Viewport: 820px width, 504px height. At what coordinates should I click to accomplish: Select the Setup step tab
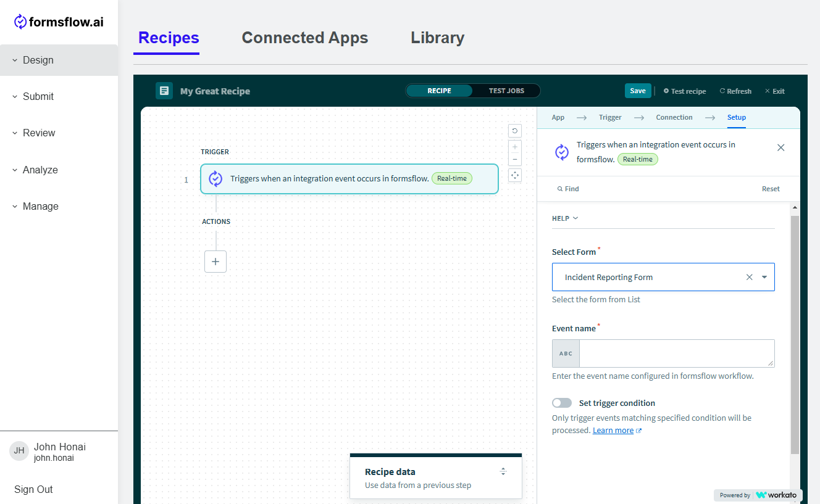(x=737, y=117)
